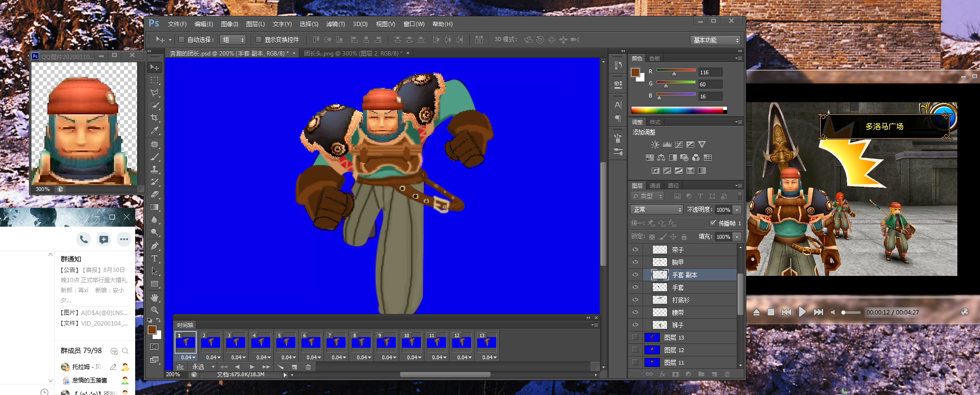Delete layer using the trash icon
Viewport: 980px width, 395px height.
tap(727, 374)
